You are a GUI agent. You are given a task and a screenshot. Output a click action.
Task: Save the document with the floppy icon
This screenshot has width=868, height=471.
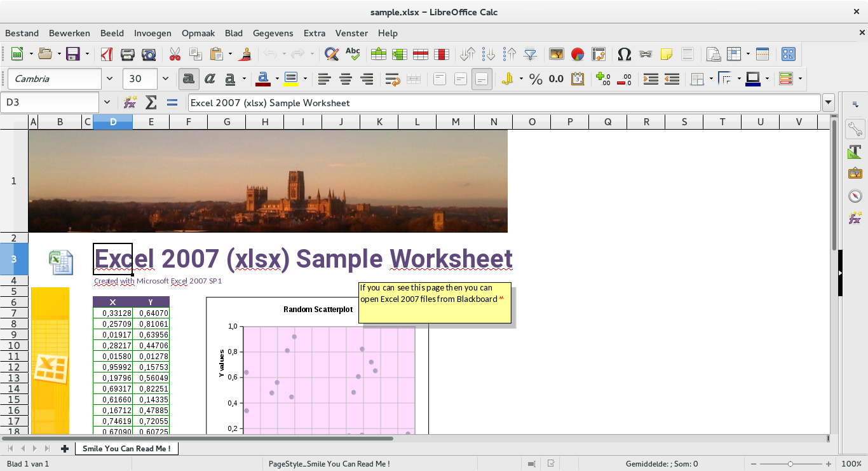pyautogui.click(x=73, y=54)
